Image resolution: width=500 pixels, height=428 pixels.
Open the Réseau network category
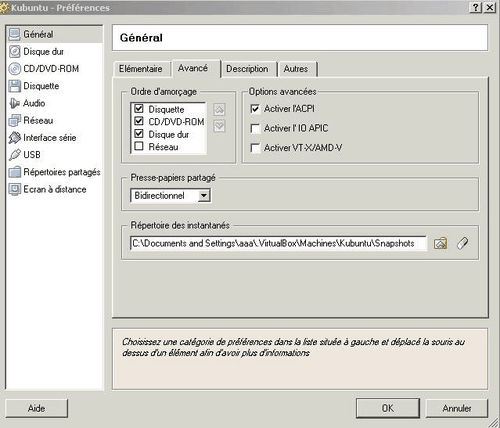(x=38, y=120)
